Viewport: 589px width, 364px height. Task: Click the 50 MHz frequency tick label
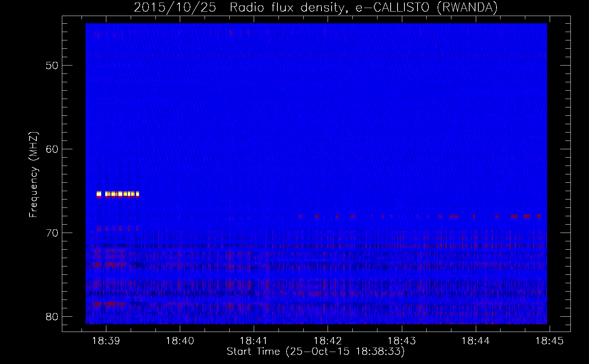tap(52, 66)
